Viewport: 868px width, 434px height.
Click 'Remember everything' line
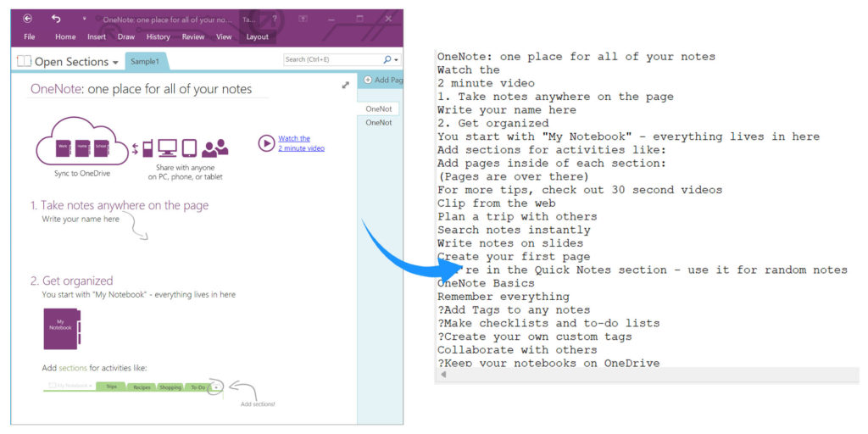(504, 296)
